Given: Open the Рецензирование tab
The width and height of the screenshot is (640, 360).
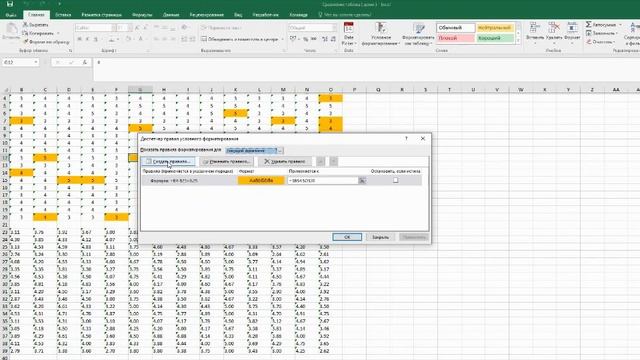Looking at the screenshot, I should 207,15.
